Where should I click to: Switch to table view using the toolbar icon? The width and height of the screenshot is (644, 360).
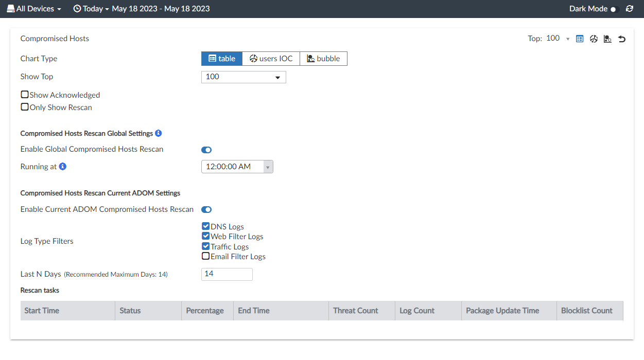point(580,39)
